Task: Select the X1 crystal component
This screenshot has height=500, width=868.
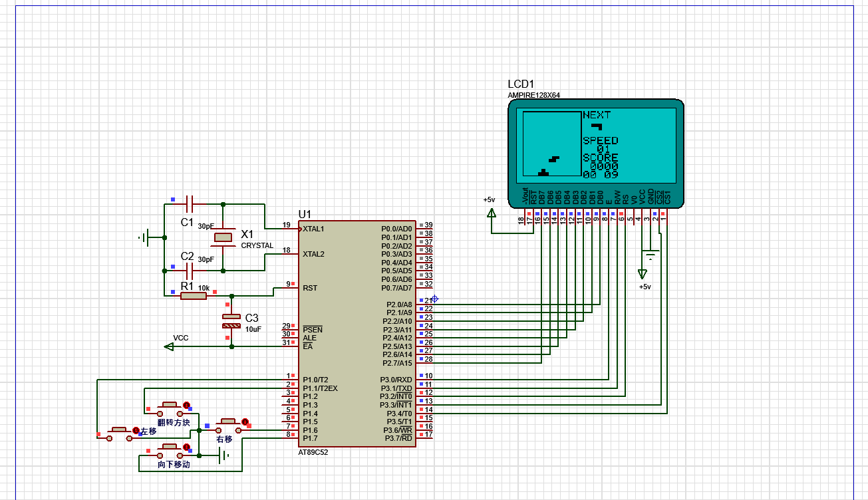Action: (x=224, y=237)
